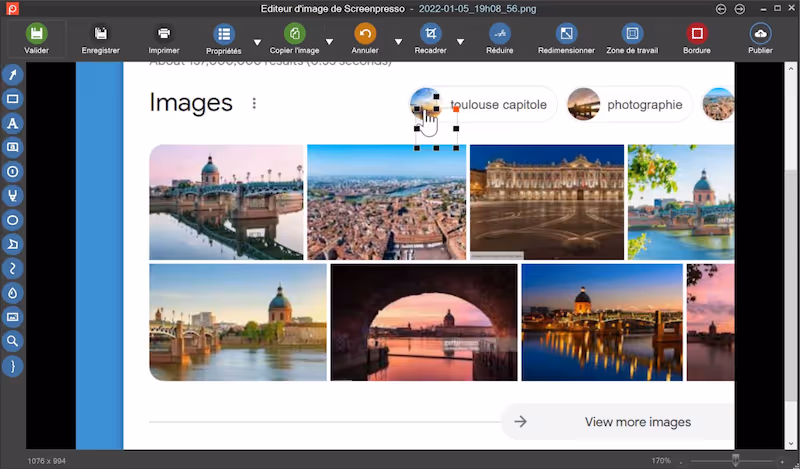Select the ellipse drawing tool
This screenshot has width=800, height=469.
(x=12, y=220)
